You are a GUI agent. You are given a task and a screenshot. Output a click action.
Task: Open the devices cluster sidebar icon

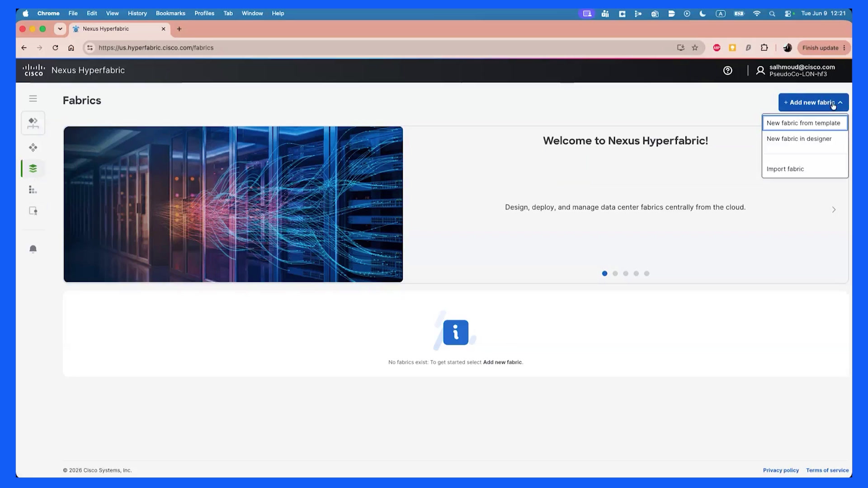pos(33,147)
